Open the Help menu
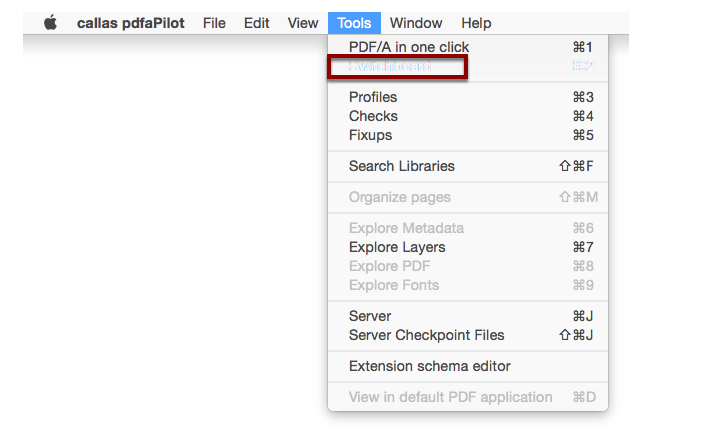The width and height of the screenshot is (728, 433). click(476, 23)
